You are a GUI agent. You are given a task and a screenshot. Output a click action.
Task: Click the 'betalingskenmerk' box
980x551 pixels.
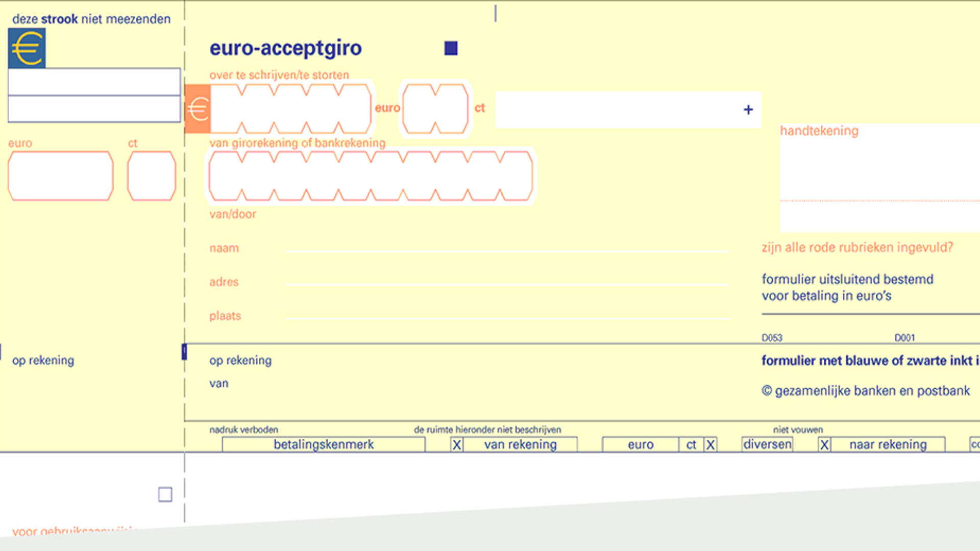click(x=324, y=445)
